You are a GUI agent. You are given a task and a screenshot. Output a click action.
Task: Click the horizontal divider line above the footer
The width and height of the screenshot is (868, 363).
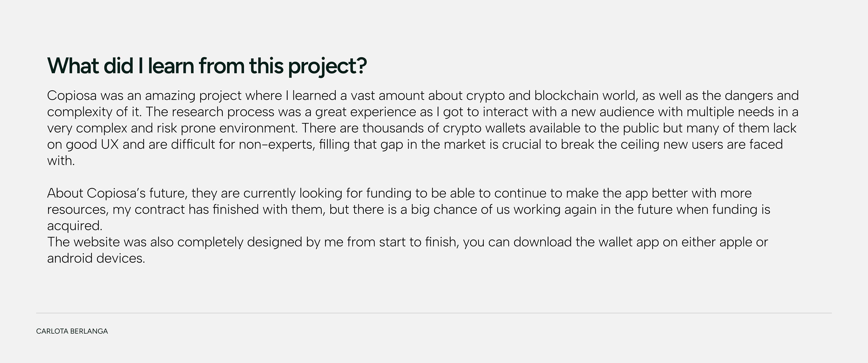tap(434, 313)
